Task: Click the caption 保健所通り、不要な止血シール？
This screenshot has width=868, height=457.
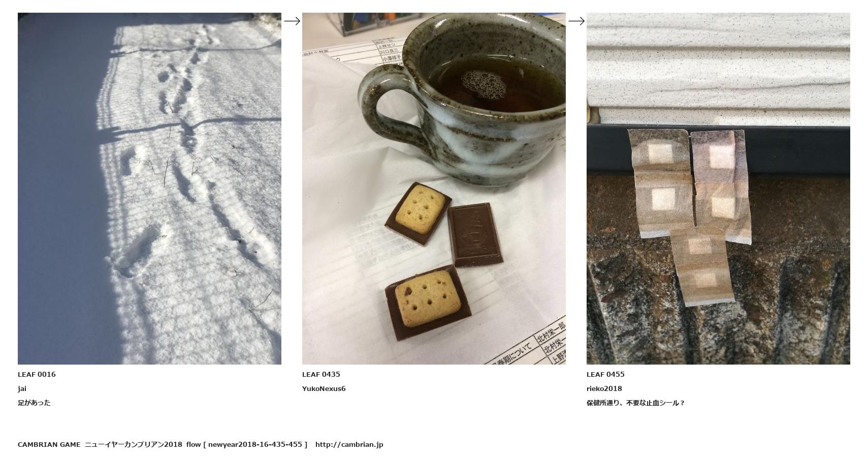Action: 636,403
